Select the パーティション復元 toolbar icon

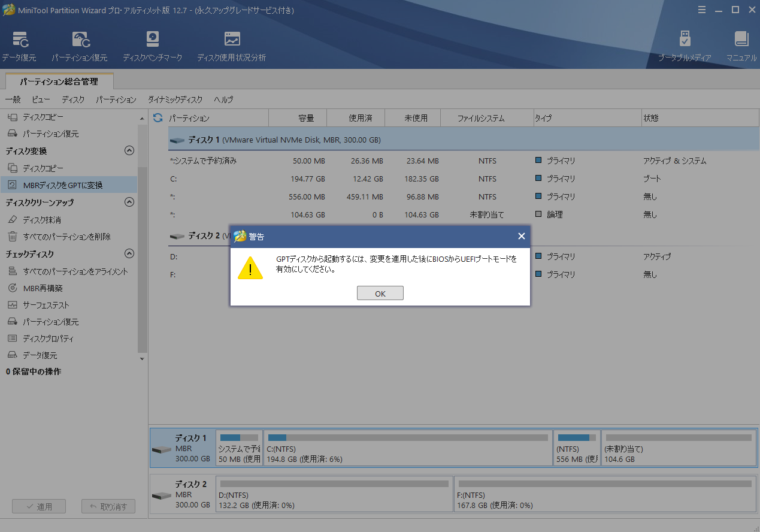[x=81, y=45]
